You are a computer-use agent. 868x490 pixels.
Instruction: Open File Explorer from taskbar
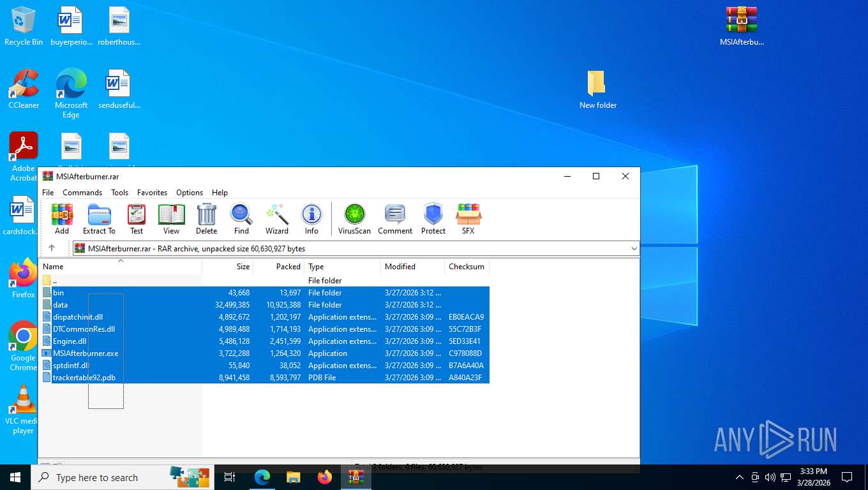(x=293, y=477)
